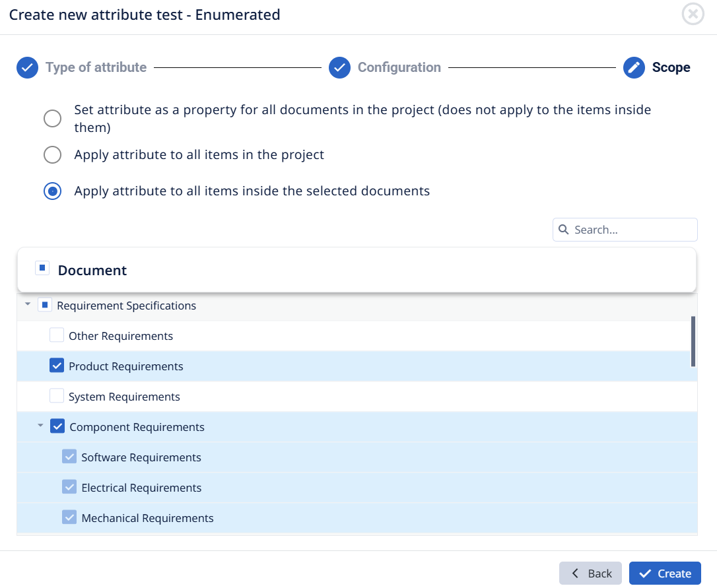
Task: Go to Type of attribute step
Action: click(96, 67)
